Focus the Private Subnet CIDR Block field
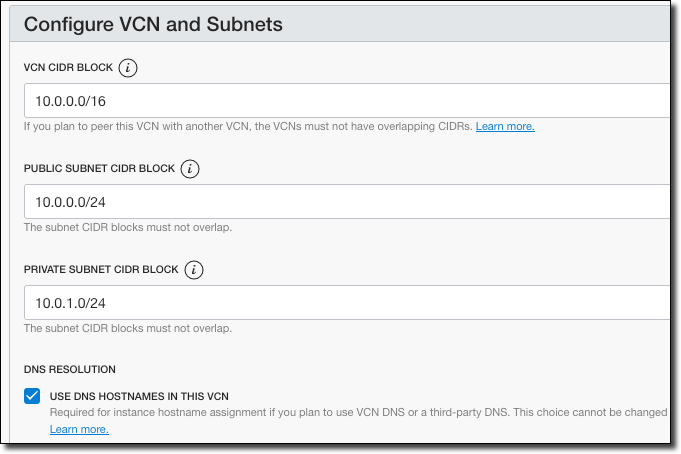The height and width of the screenshot is (454, 681). click(x=340, y=302)
